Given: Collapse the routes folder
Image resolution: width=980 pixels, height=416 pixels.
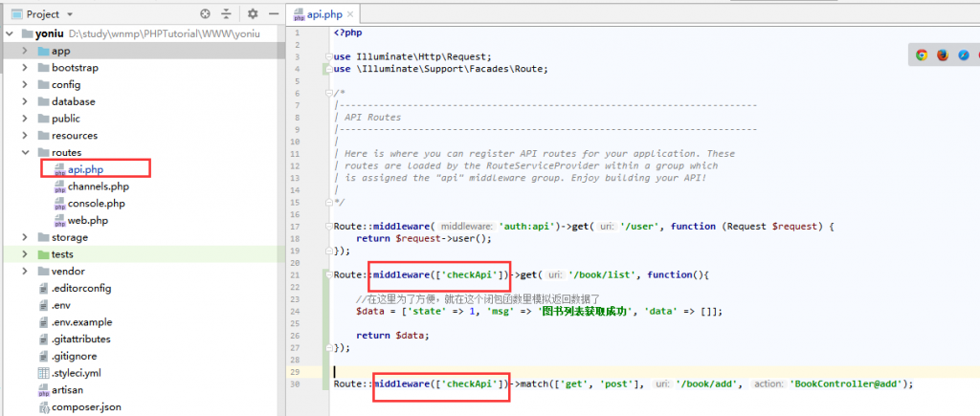Looking at the screenshot, I should click(26, 152).
